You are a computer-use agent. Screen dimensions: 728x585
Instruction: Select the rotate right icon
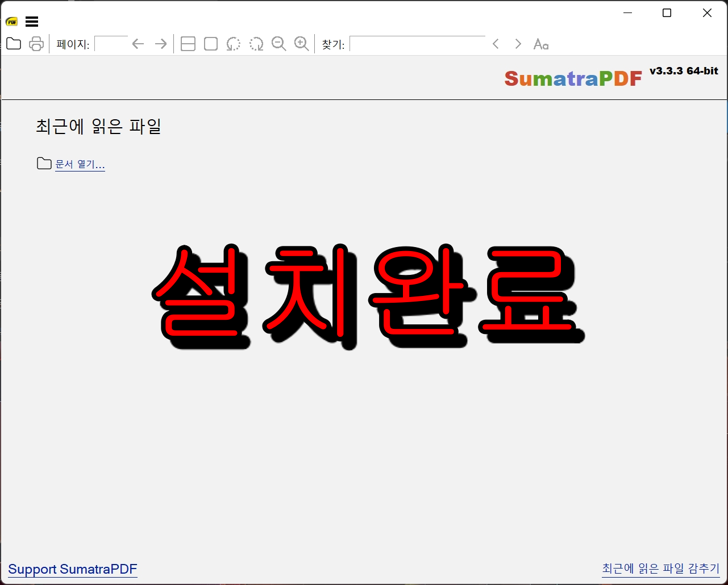click(256, 44)
